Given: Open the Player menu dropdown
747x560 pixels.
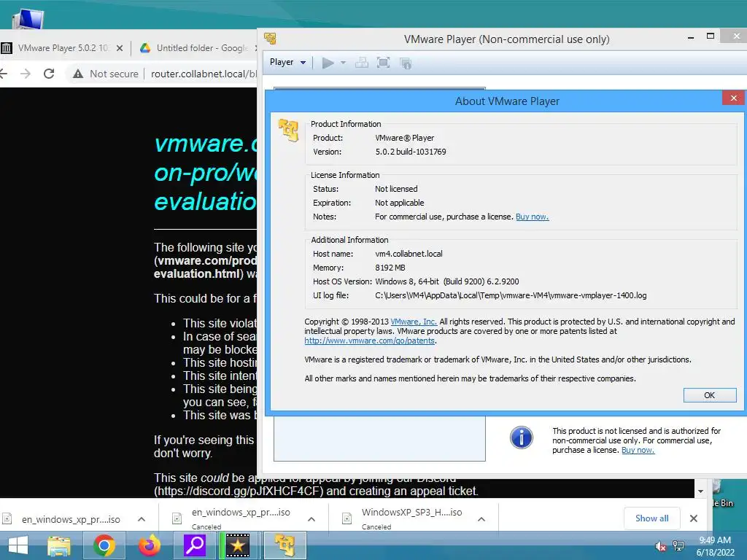Looking at the screenshot, I should click(287, 63).
